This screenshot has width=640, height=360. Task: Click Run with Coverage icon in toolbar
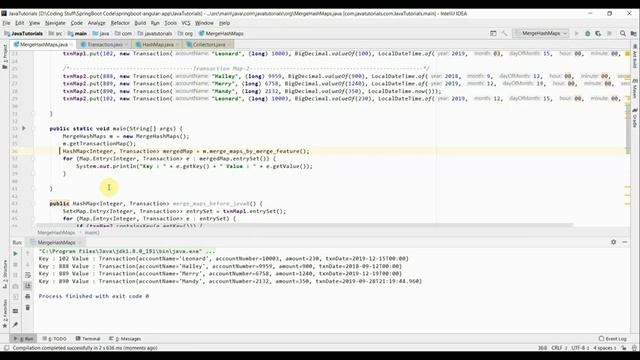[x=598, y=33]
